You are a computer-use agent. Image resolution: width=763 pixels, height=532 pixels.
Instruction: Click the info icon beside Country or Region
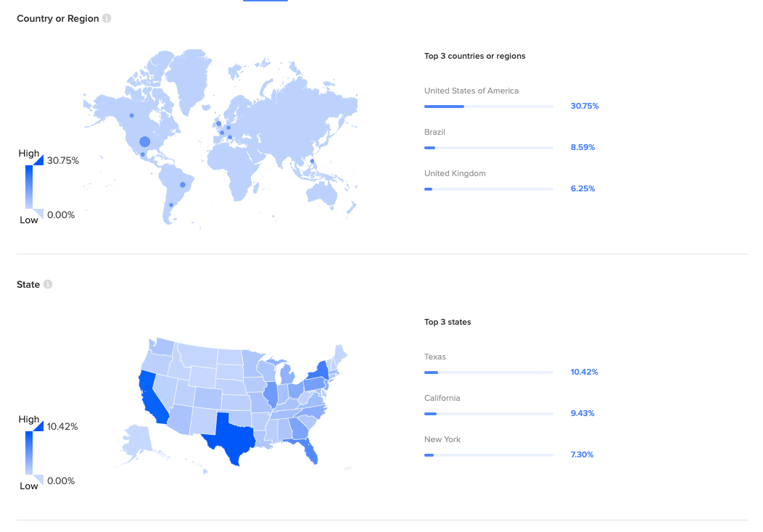[x=107, y=19]
